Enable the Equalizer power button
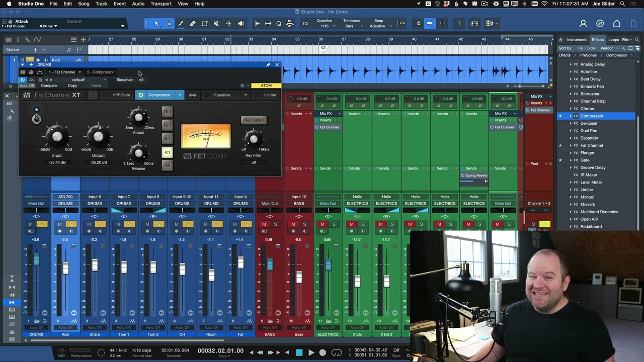Screen dimensions: 644x362 pos(206,95)
